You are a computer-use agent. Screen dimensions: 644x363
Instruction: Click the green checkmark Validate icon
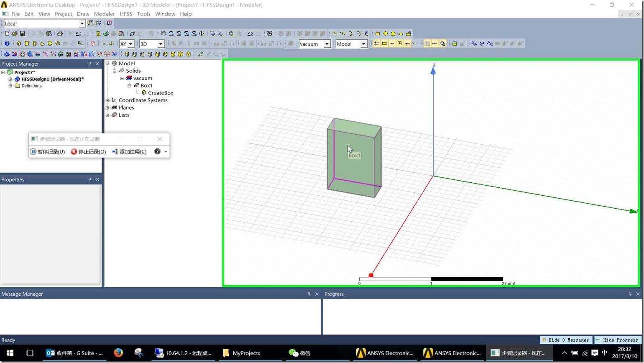[x=106, y=33]
